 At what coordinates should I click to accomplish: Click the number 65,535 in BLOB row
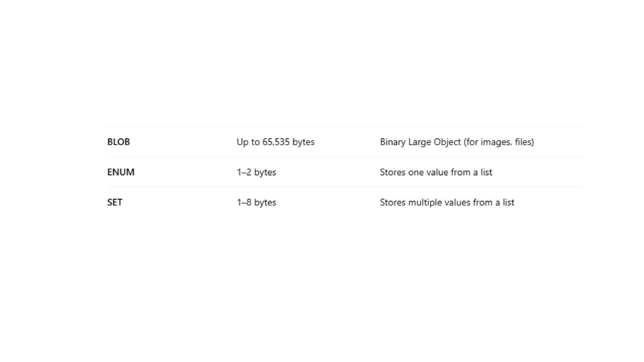tap(276, 142)
